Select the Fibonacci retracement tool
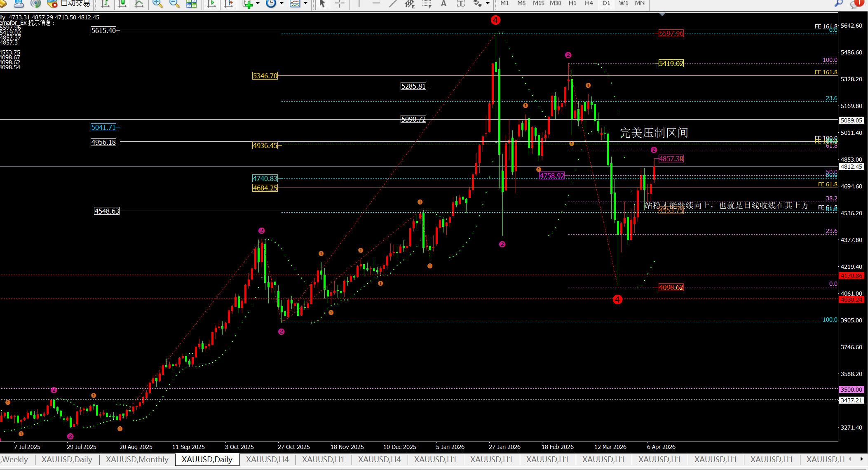 pyautogui.click(x=427, y=4)
